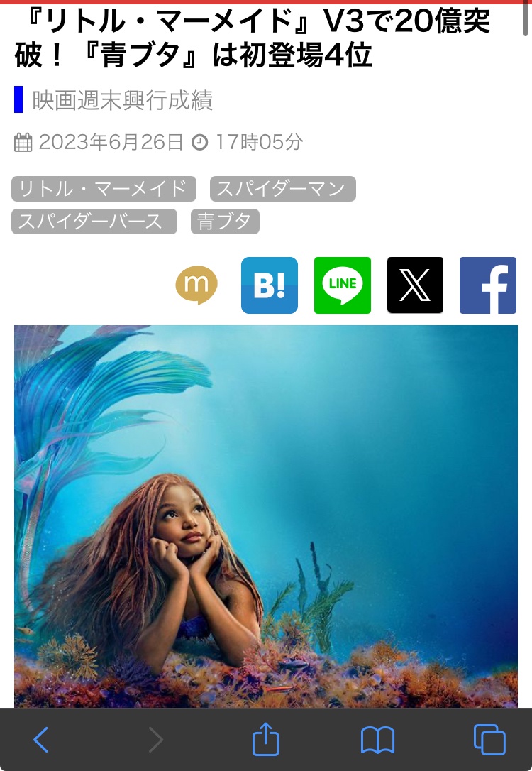Click the clock icon beside the time
This screenshot has height=771, width=532.
[199, 143]
